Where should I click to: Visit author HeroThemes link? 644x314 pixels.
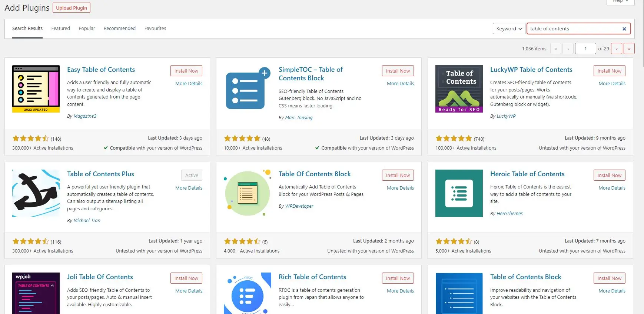pyautogui.click(x=509, y=214)
